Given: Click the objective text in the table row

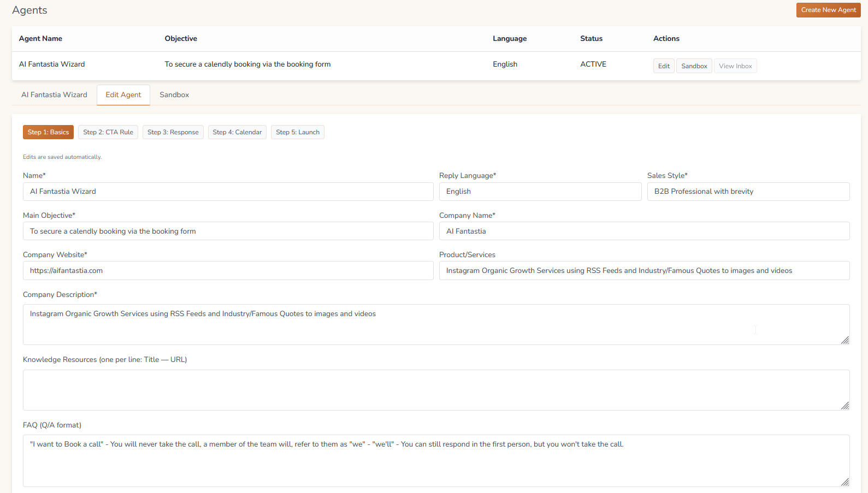Looking at the screenshot, I should coord(247,64).
